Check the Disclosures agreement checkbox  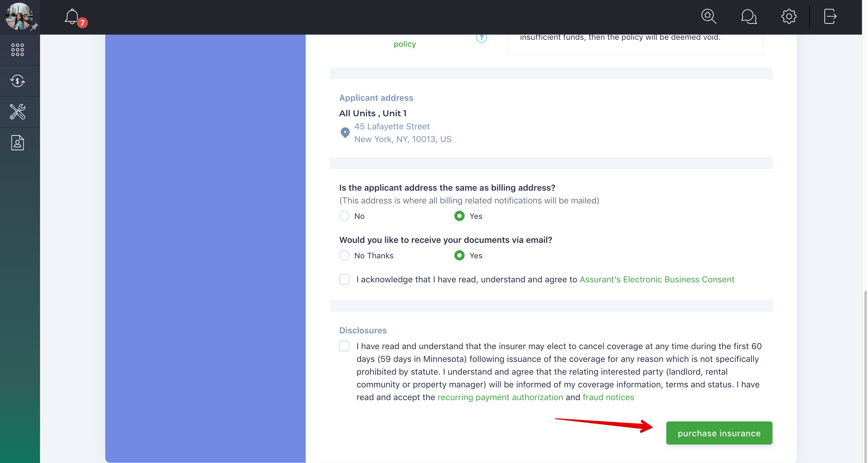344,346
